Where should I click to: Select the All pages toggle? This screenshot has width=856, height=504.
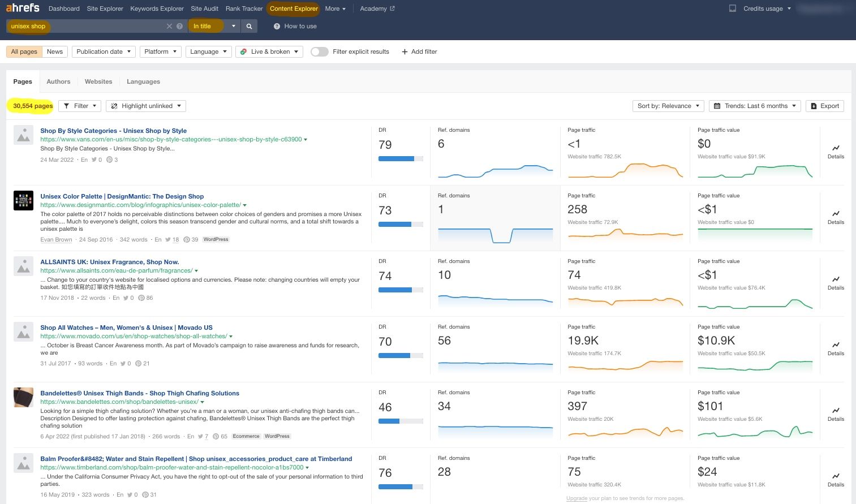tap(24, 51)
